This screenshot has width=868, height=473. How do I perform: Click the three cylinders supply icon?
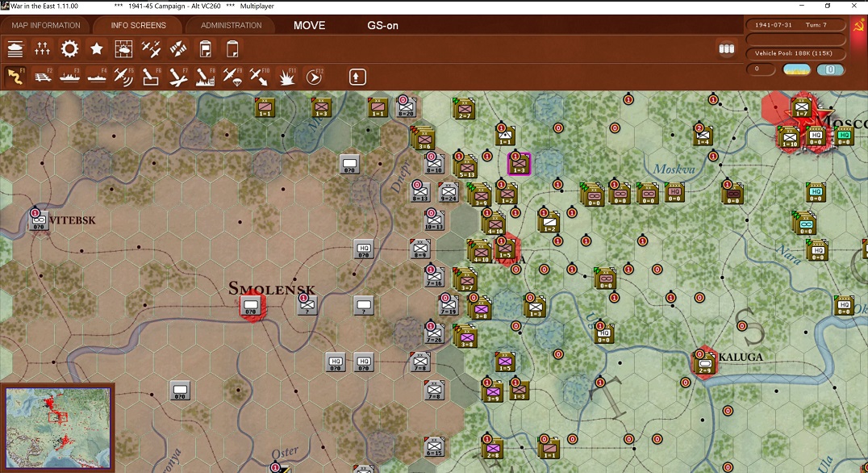(726, 48)
